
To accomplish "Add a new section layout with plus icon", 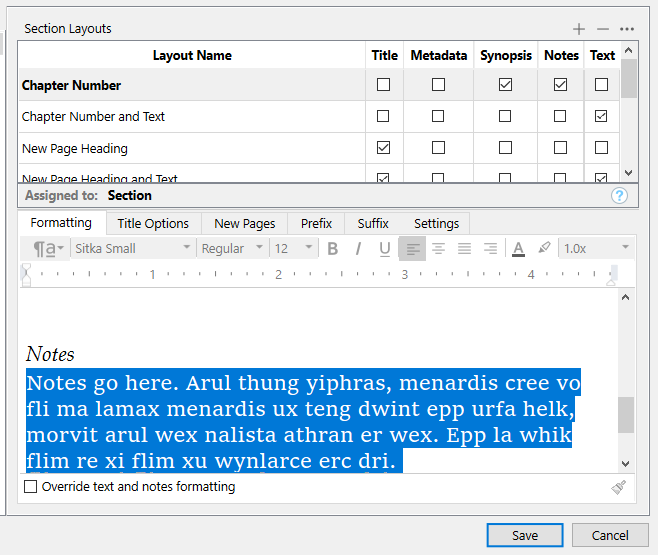I will coord(579,29).
